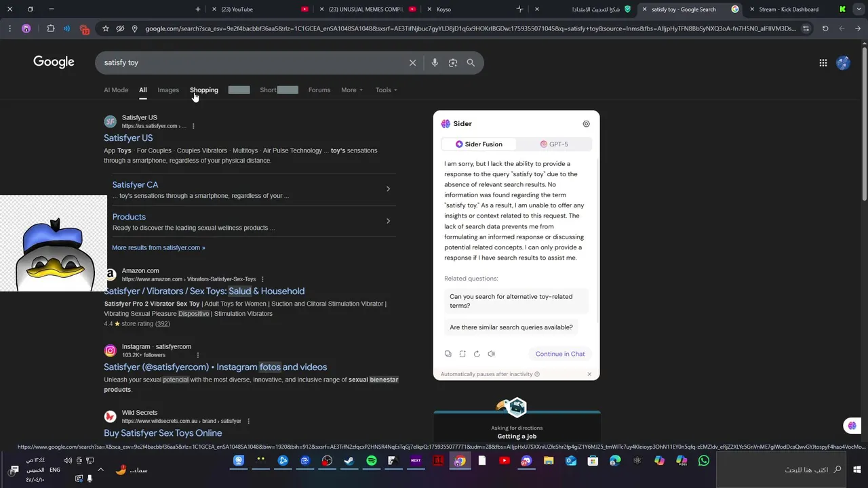Clear the Google search box text
Viewport: 868px width, 488px height.
point(412,62)
